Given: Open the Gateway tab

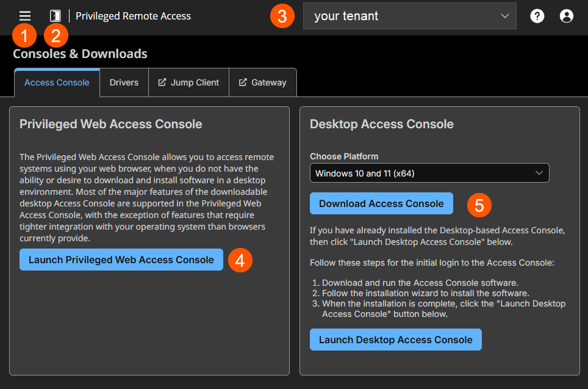Looking at the screenshot, I should click(263, 82).
